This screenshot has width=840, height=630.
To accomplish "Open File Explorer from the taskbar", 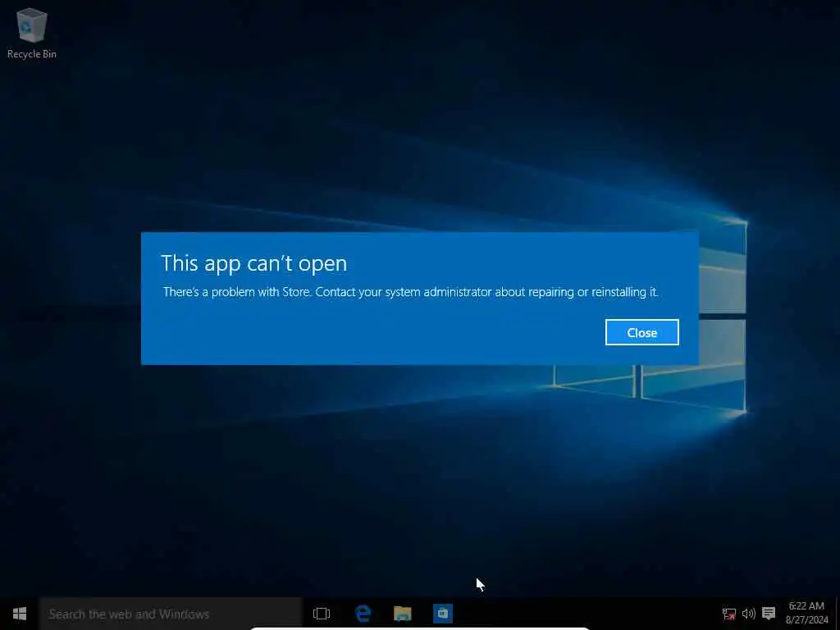I will (402, 614).
